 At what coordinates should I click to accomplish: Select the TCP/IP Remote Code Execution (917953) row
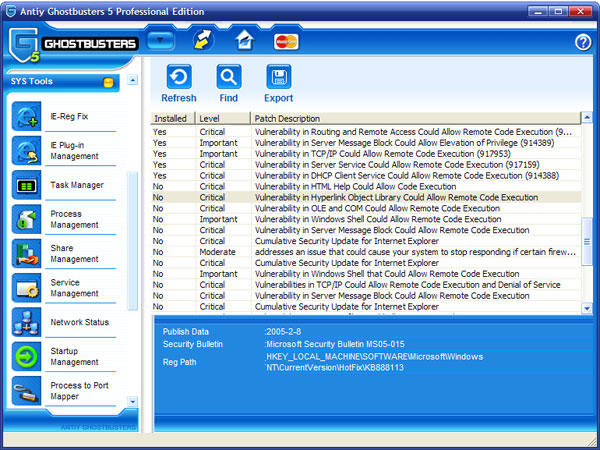pyautogui.click(x=366, y=154)
